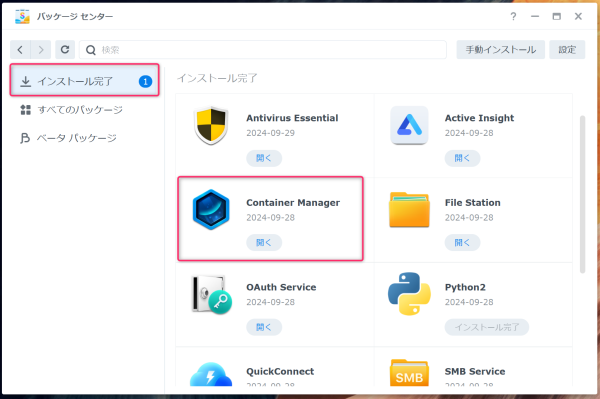Image resolution: width=600 pixels, height=399 pixels.
Task: Focus the 検索 search field
Action: pyautogui.click(x=263, y=50)
